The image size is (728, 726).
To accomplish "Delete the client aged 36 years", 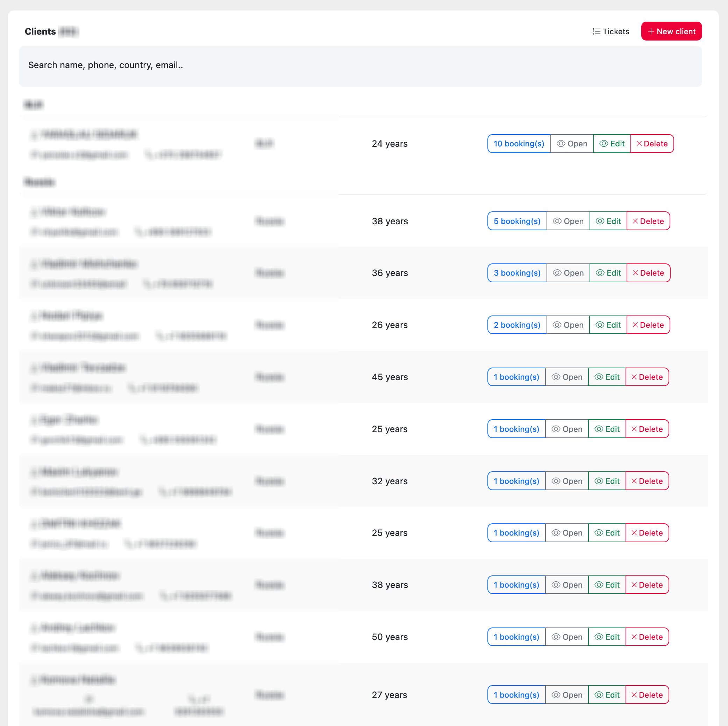I will (648, 273).
